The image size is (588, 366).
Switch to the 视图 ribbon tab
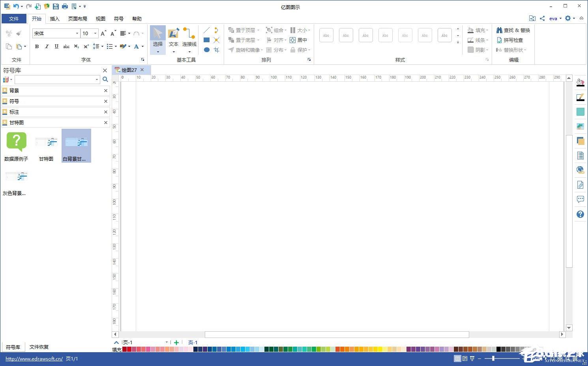coord(100,19)
